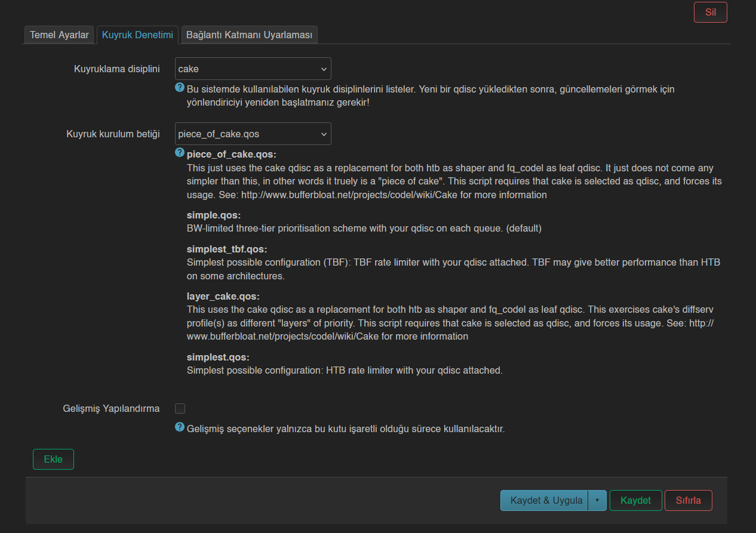
Task: Open the Bağlantı Katmanı Uyarlaması tab
Action: pos(249,35)
